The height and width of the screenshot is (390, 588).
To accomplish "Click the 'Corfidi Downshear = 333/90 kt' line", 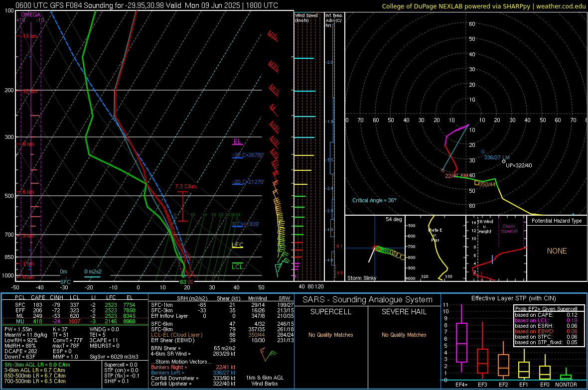I will click(x=193, y=378).
